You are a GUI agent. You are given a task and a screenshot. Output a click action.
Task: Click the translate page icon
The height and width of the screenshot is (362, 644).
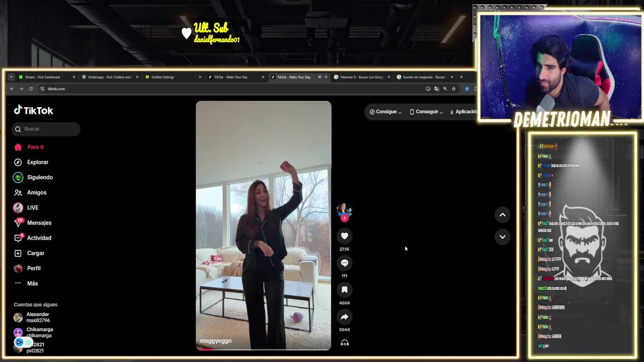click(x=436, y=89)
